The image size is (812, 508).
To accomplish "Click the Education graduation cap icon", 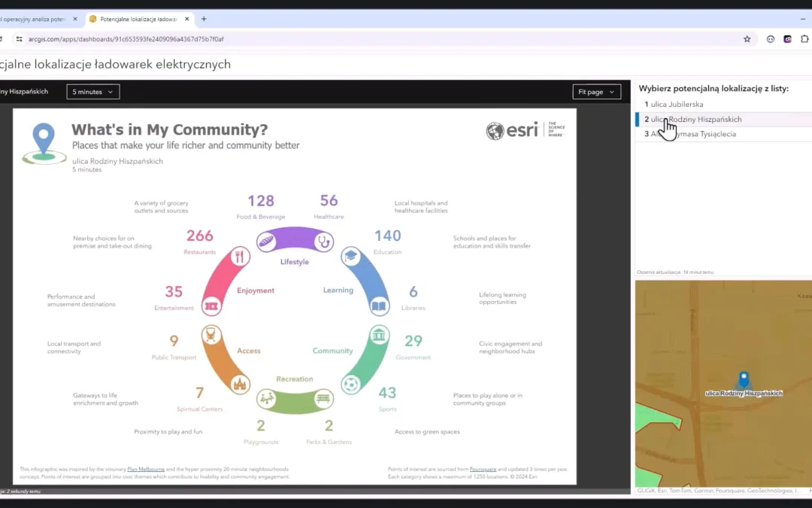I will pyautogui.click(x=351, y=256).
